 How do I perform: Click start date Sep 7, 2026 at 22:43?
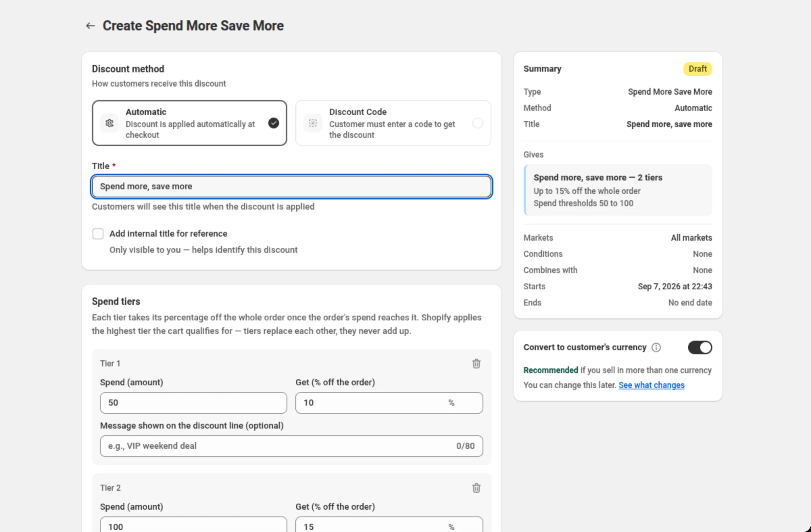tap(675, 287)
